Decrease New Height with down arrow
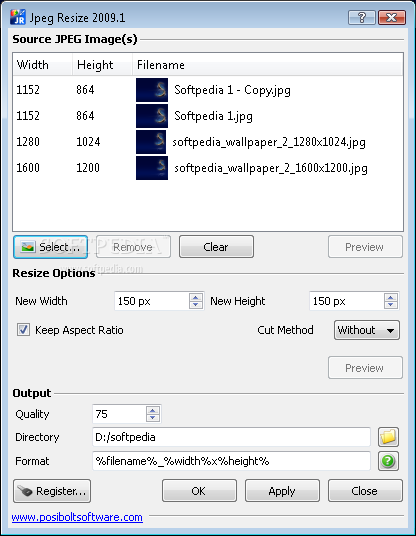The height and width of the screenshot is (536, 416). (390, 305)
